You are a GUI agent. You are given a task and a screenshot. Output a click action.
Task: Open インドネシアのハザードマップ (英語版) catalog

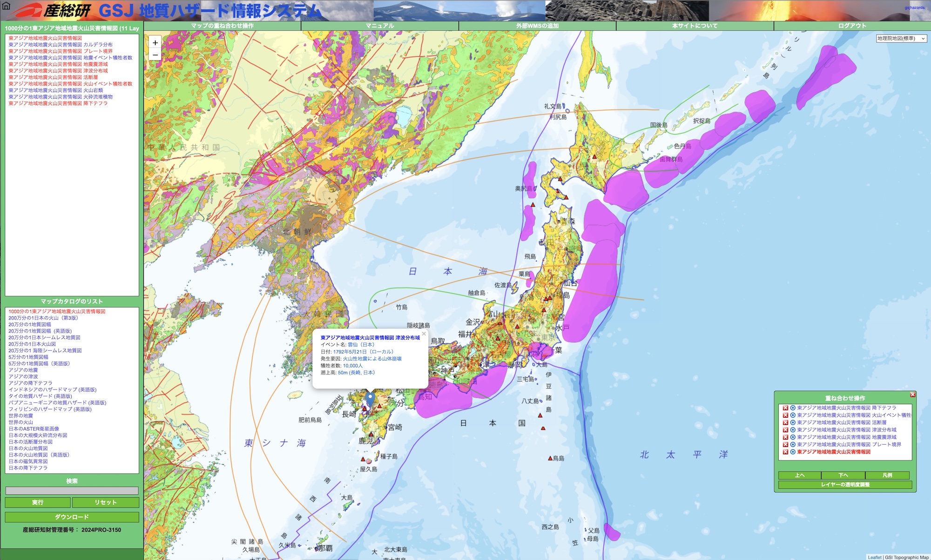53,390
